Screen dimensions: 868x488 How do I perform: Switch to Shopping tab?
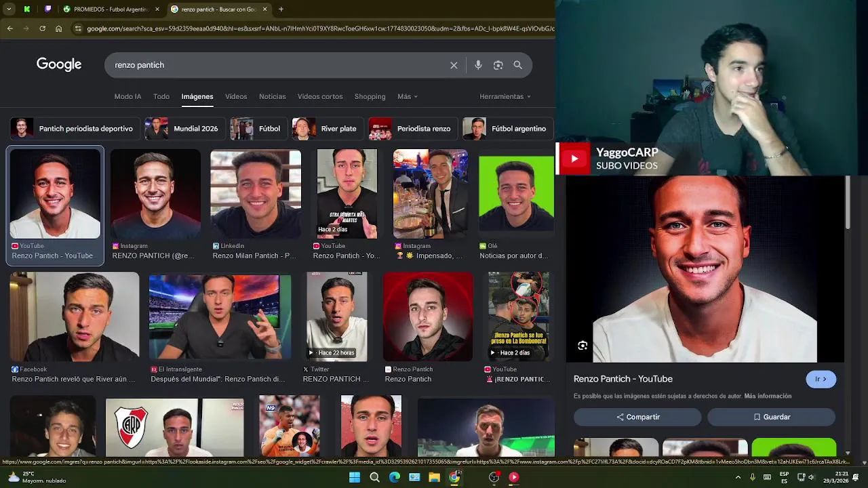pos(370,96)
